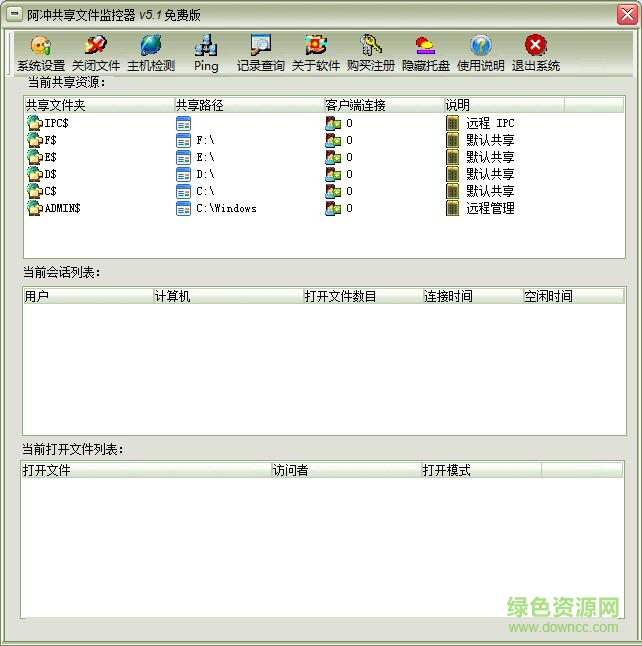Click client connection icon in IPC$ row
The image size is (642, 646).
[x=333, y=123]
